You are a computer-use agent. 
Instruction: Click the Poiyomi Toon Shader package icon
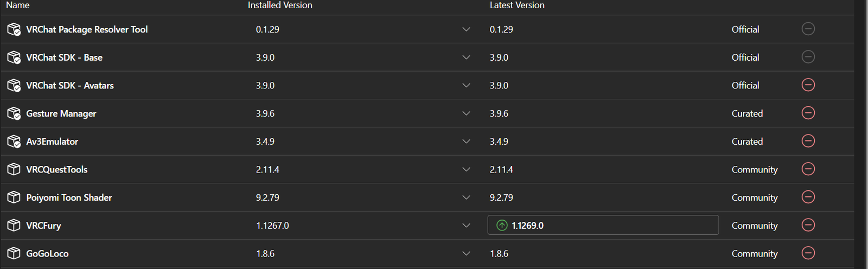tap(14, 197)
